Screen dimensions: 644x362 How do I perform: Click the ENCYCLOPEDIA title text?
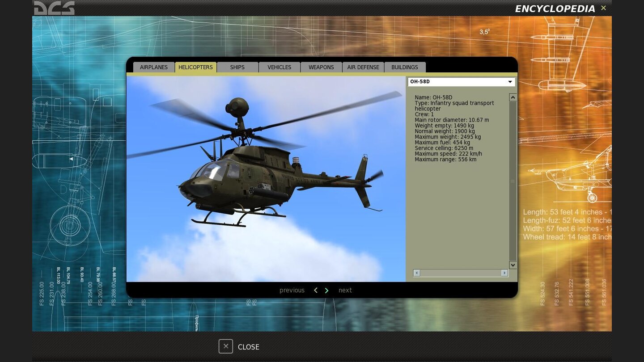click(x=555, y=9)
